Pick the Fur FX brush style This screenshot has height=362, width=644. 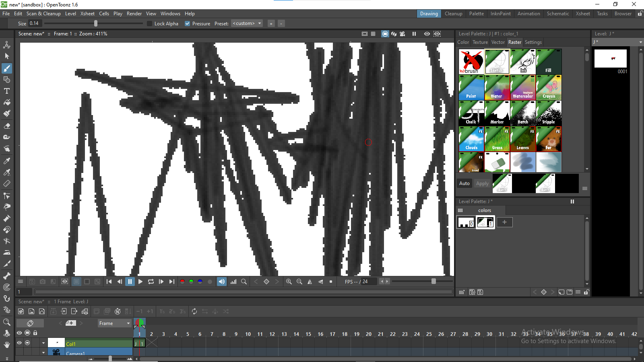pyautogui.click(x=549, y=139)
